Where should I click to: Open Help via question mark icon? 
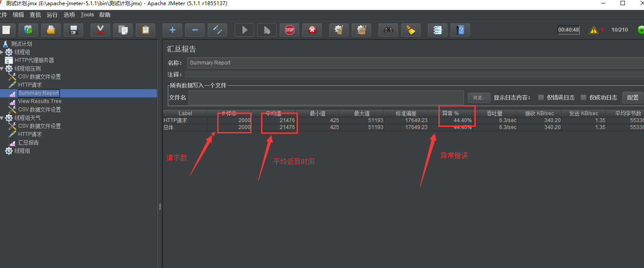[x=460, y=30]
